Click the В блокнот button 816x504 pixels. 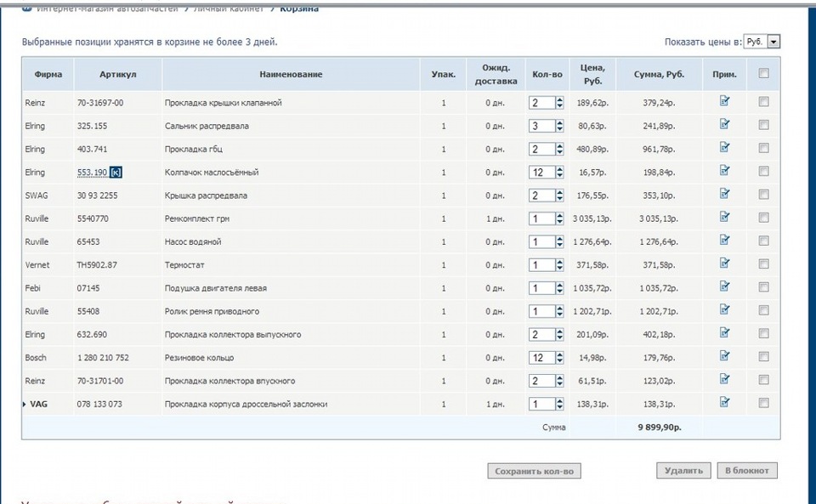pyautogui.click(x=745, y=470)
